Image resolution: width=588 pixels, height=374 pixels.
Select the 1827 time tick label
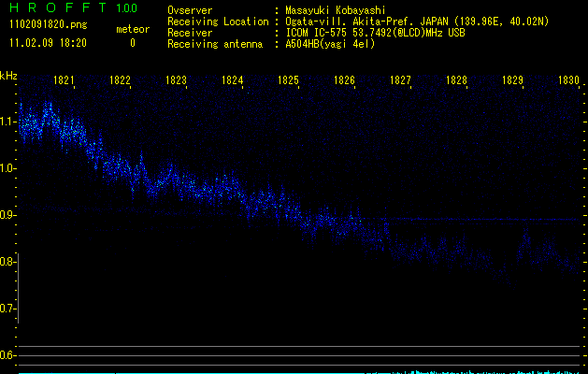[x=401, y=81]
